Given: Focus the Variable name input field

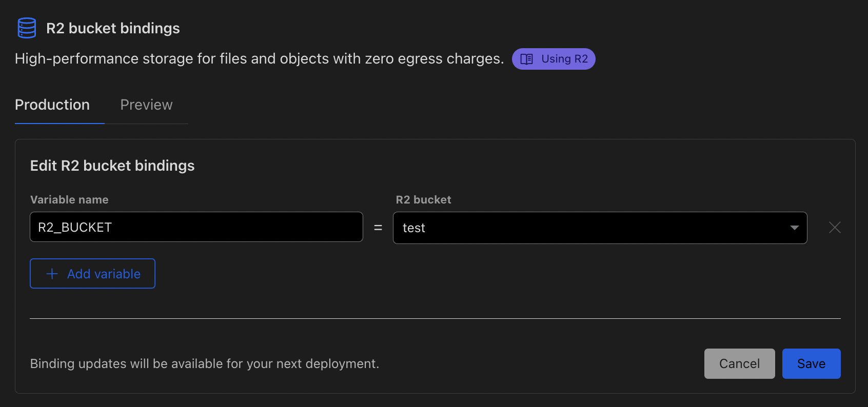Looking at the screenshot, I should click(x=196, y=227).
